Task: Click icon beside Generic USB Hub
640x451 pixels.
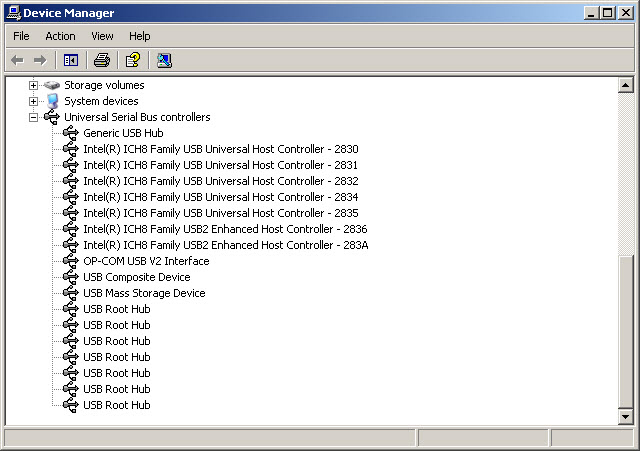Action: [71, 133]
